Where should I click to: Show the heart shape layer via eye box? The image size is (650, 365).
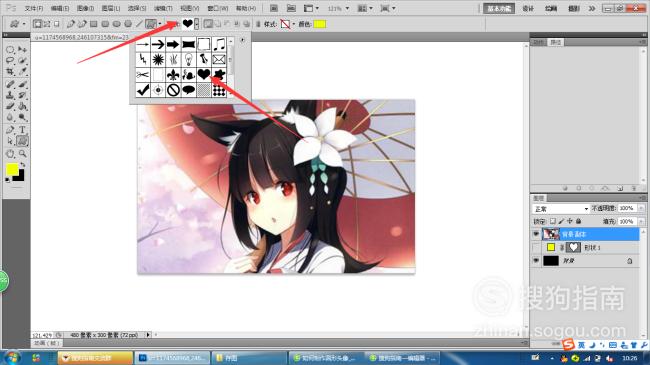tap(536, 248)
